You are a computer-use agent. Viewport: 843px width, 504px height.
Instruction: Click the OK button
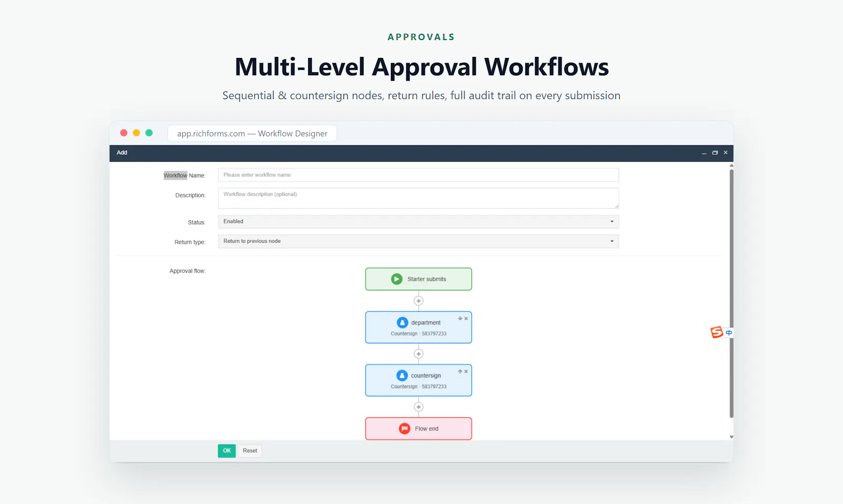227,451
